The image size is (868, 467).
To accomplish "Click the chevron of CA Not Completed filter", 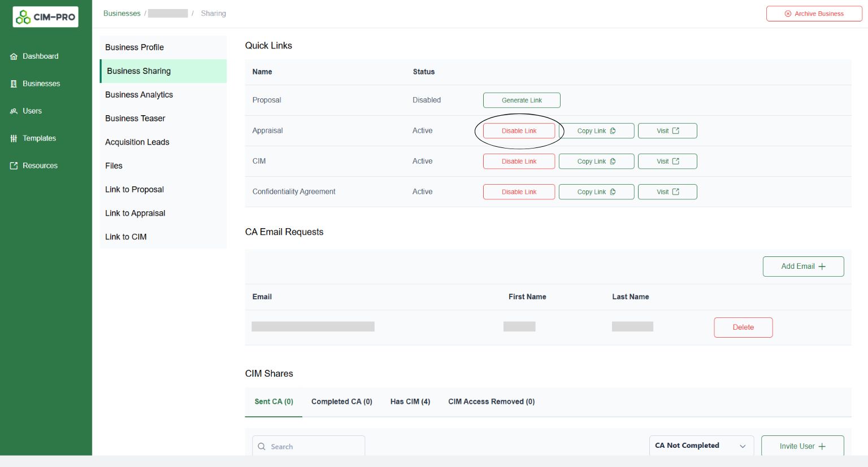I will click(743, 446).
